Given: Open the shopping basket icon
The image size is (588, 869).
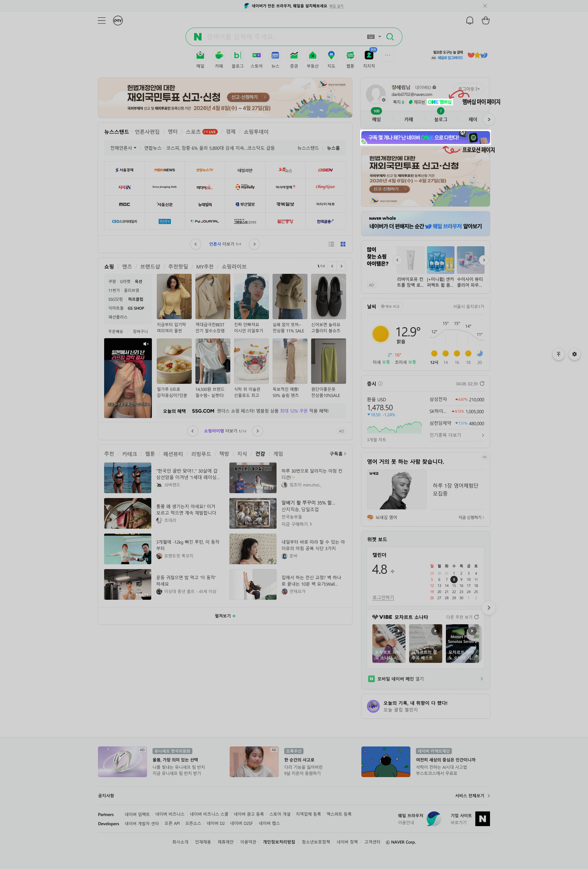Looking at the screenshot, I should point(486,21).
